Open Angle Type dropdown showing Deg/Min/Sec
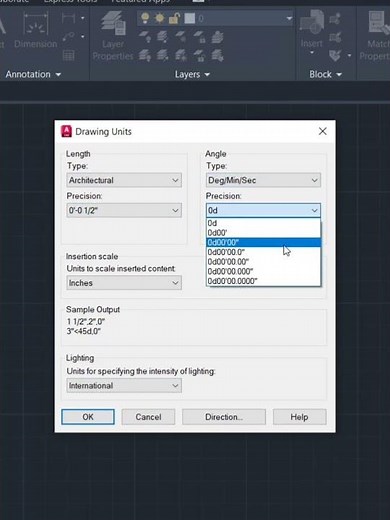 [x=263, y=180]
